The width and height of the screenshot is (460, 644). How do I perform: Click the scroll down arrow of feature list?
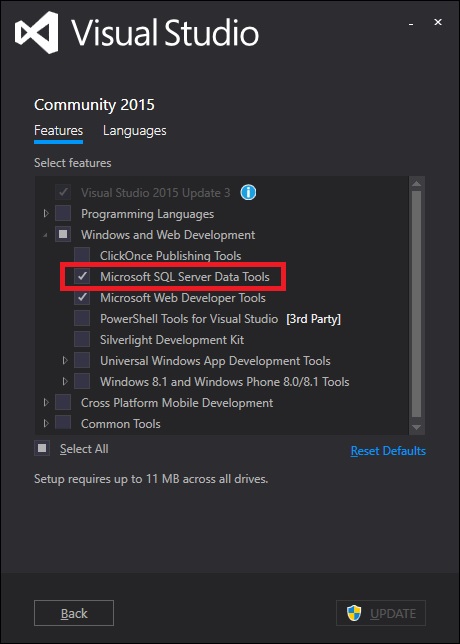coord(416,427)
